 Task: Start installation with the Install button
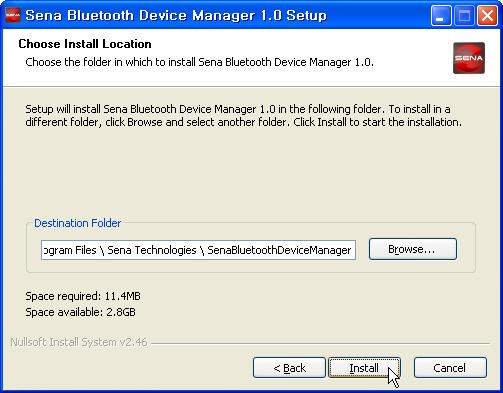364,368
